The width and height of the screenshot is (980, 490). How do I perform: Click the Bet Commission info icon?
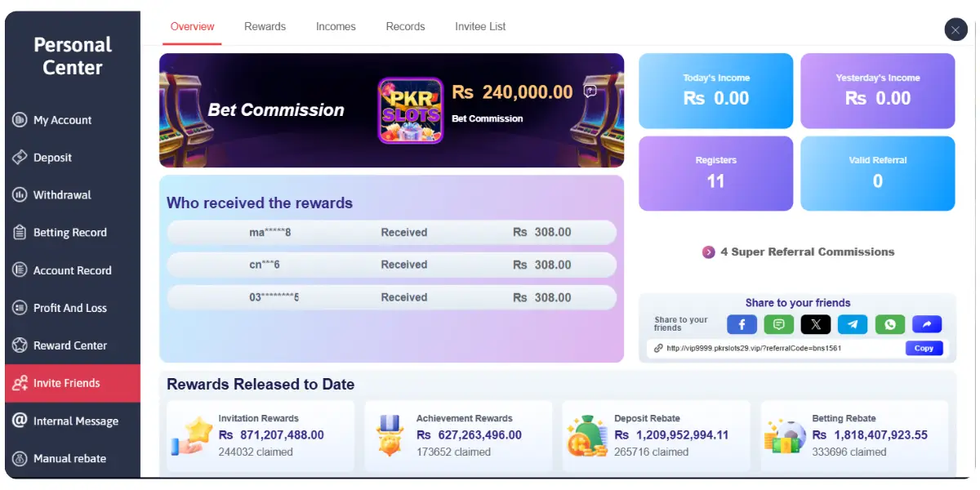590,91
